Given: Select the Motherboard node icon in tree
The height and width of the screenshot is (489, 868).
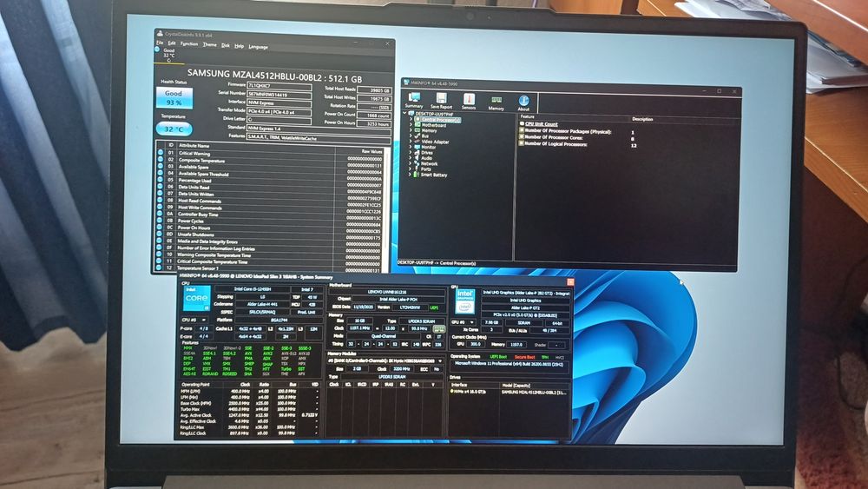Looking at the screenshot, I should (x=418, y=125).
